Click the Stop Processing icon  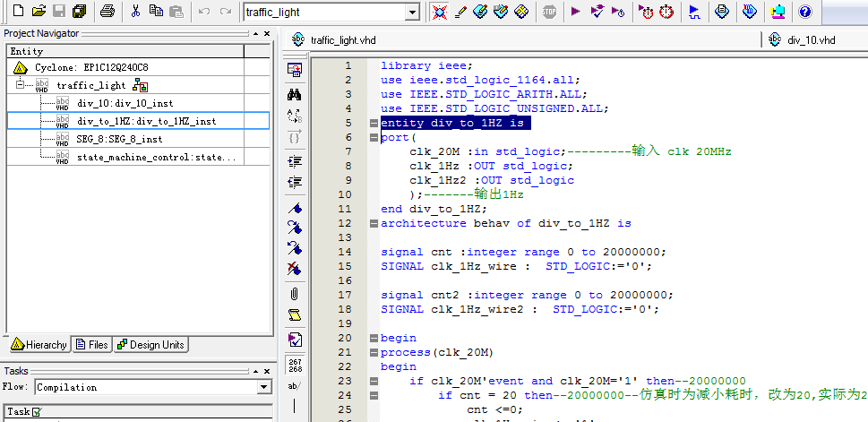coord(549,12)
